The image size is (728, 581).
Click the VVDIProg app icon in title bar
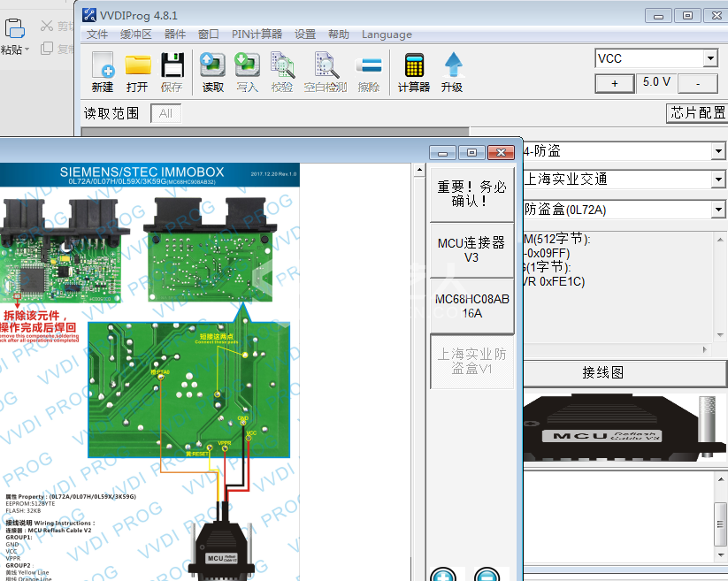point(89,15)
